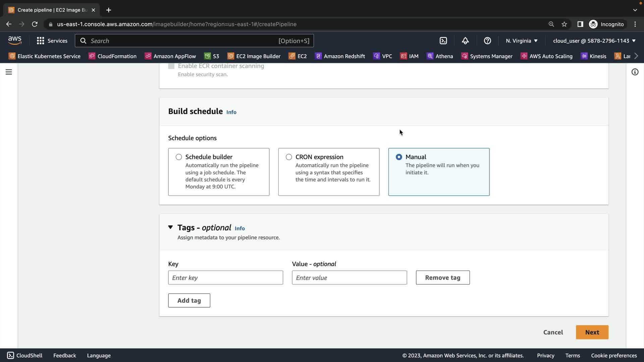Click the tag Key input field

tap(225, 278)
